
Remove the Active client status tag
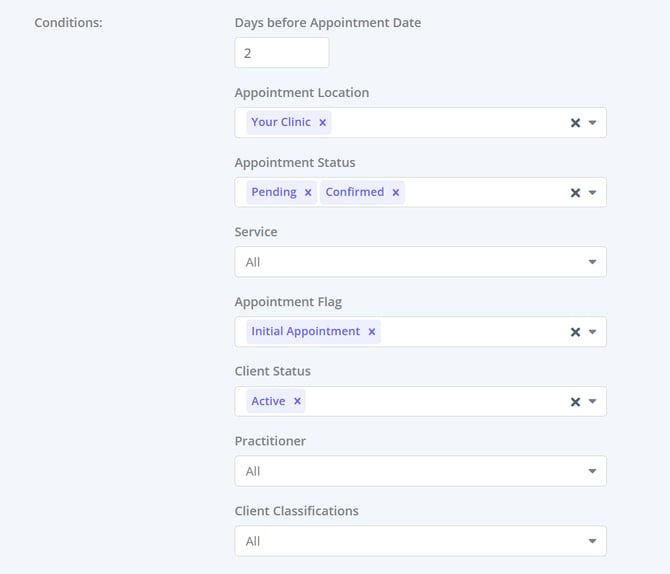point(297,402)
